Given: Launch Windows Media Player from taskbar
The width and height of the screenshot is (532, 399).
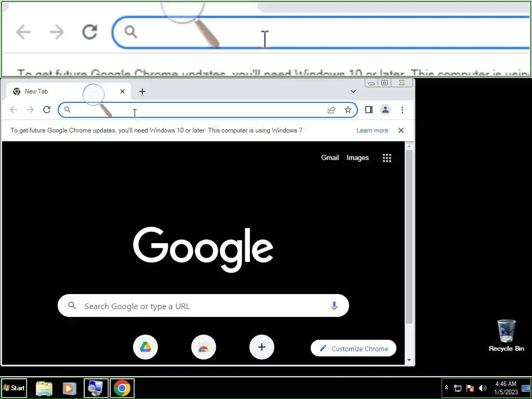Looking at the screenshot, I should pyautogui.click(x=69, y=388).
